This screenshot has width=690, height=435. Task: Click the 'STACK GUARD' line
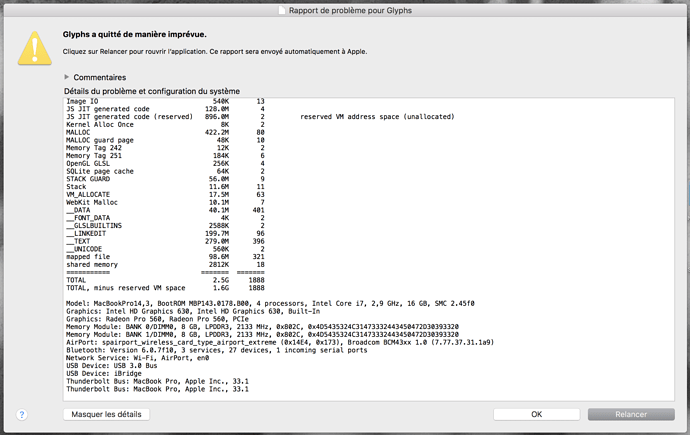point(165,179)
